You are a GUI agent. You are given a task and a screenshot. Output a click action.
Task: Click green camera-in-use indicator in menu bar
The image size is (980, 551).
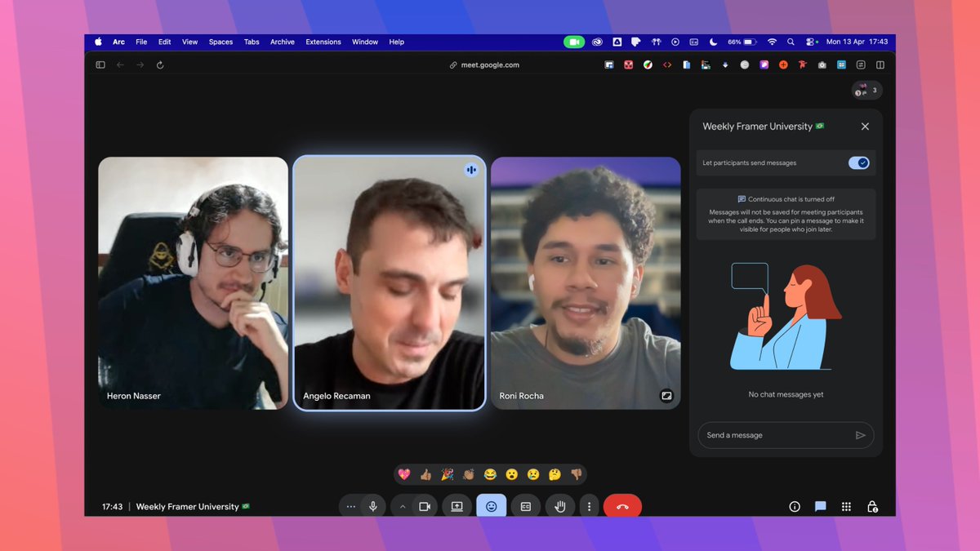574,42
